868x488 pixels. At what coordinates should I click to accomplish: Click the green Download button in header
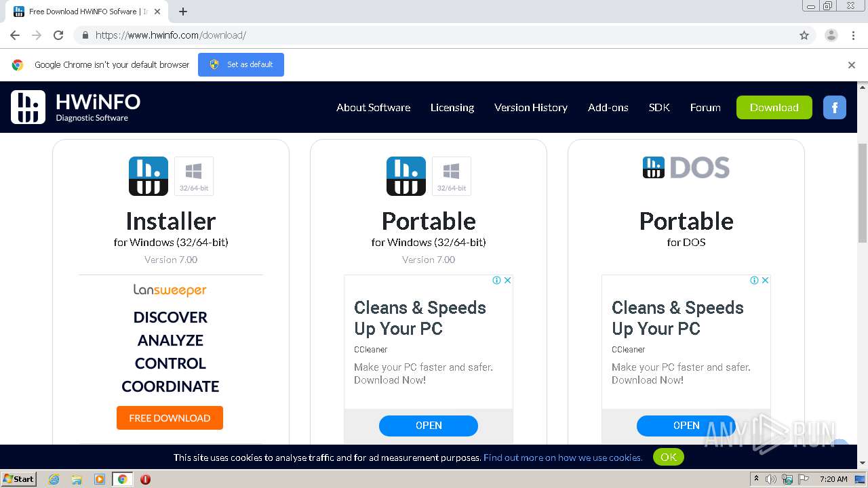point(774,107)
